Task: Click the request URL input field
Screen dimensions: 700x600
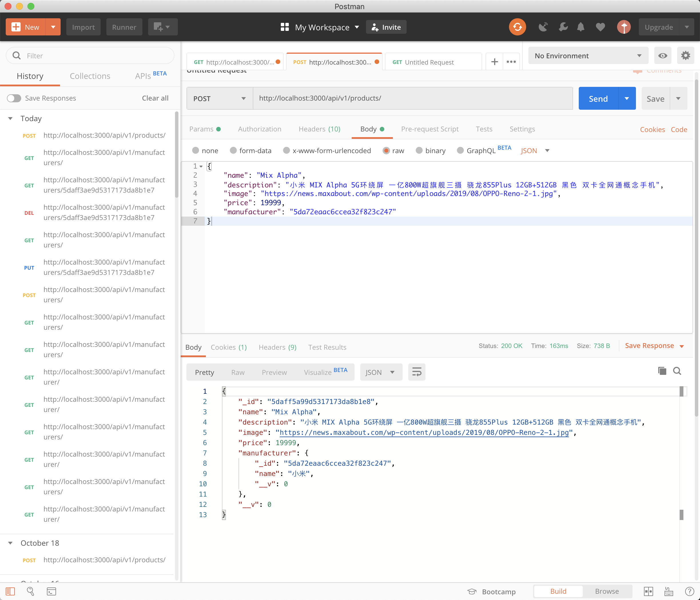Action: coord(412,98)
